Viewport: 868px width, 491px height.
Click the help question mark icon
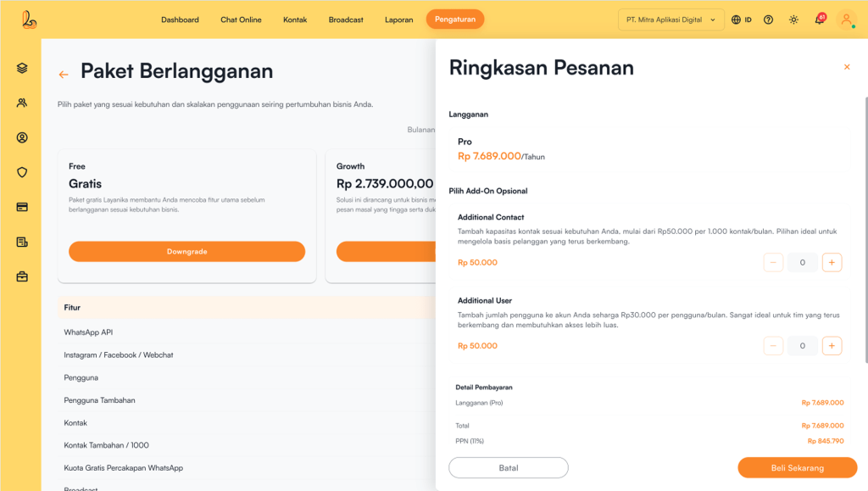[x=768, y=20]
